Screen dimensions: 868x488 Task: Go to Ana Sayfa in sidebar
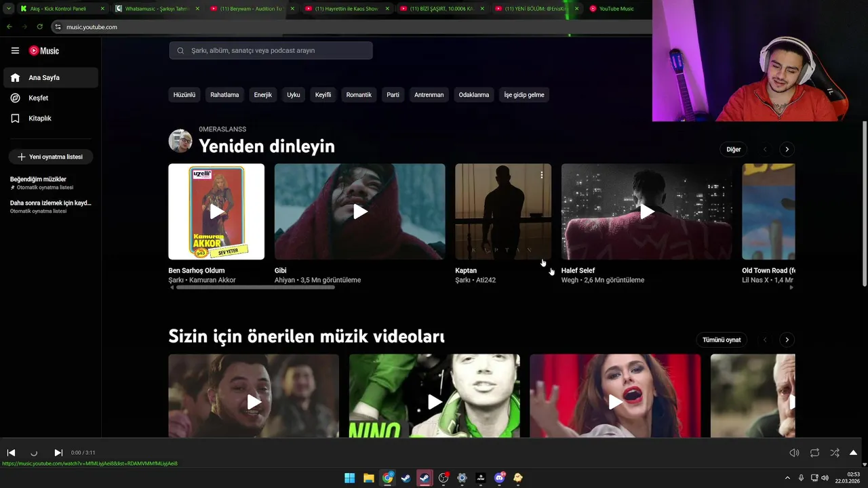point(51,78)
